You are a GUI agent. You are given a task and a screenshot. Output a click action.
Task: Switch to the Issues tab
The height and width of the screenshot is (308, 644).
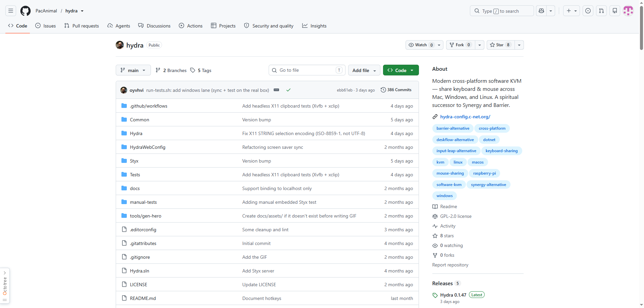46,26
